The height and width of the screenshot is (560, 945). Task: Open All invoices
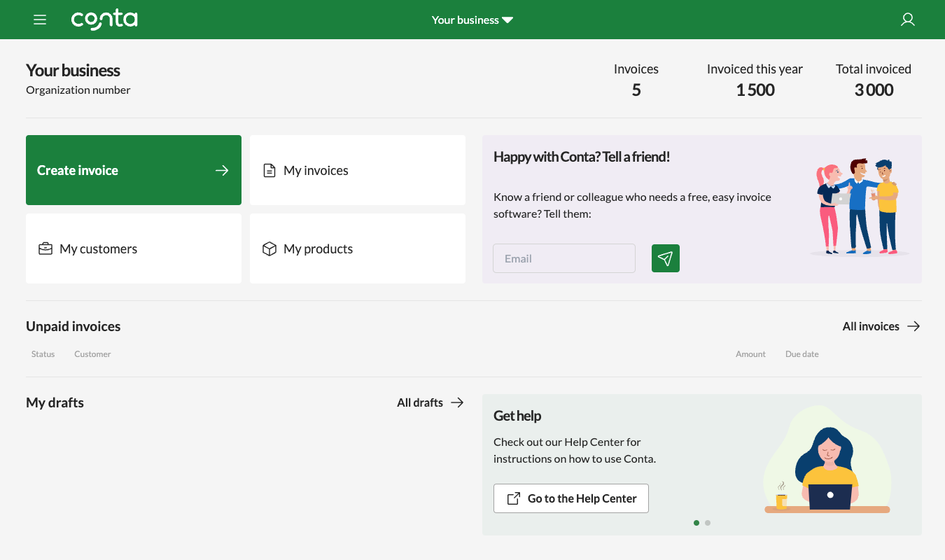(871, 326)
